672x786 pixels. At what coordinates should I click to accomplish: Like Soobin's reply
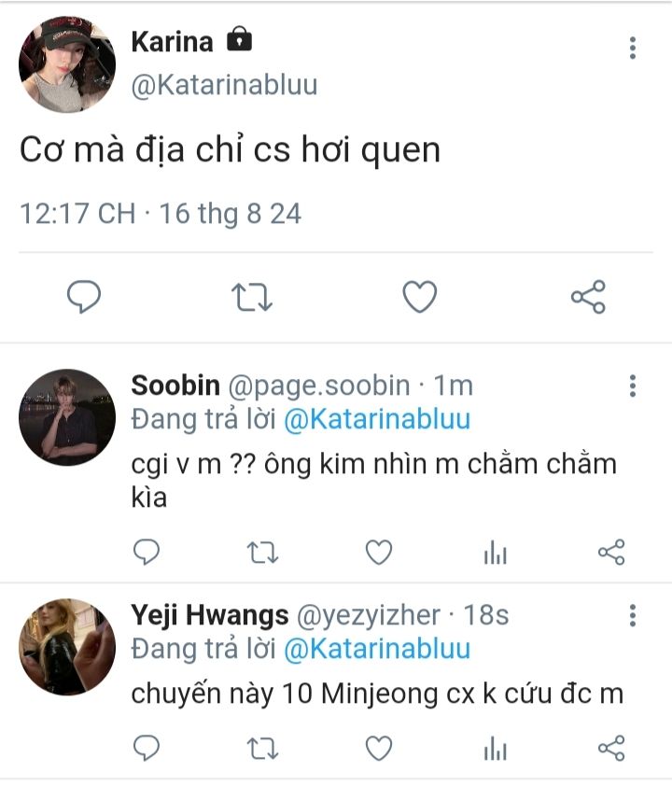(x=379, y=553)
